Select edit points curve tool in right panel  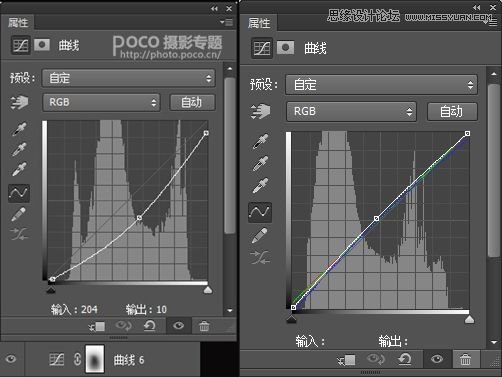point(260,212)
